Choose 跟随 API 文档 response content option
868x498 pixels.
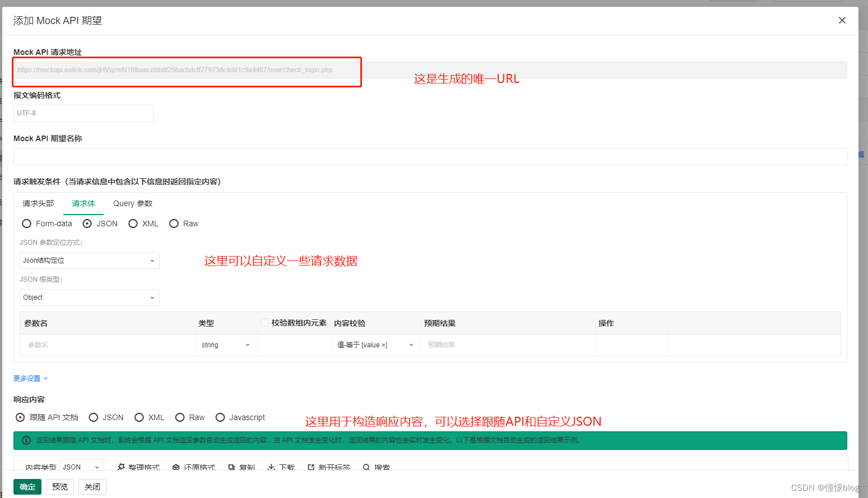(20, 417)
